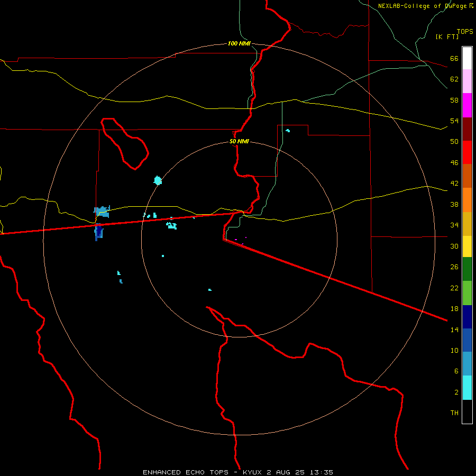Click the 34 legend value
The height and width of the screenshot is (476, 476).
point(454,225)
